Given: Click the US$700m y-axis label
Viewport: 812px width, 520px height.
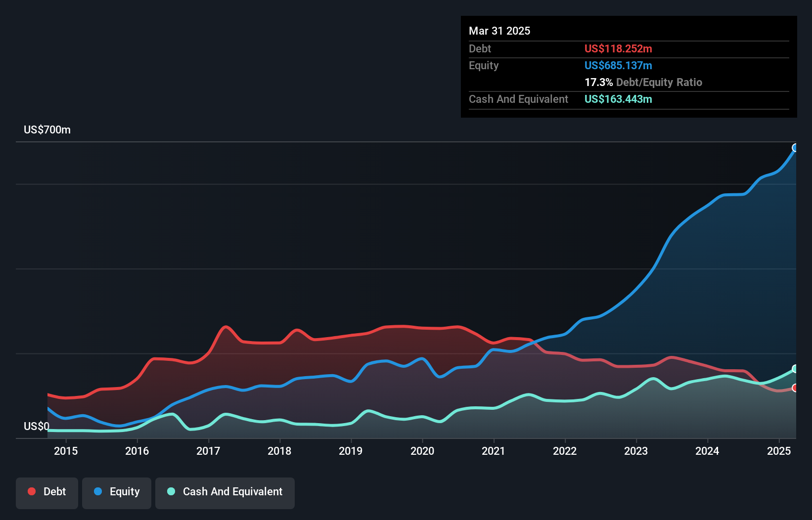Looking at the screenshot, I should 47,130.
